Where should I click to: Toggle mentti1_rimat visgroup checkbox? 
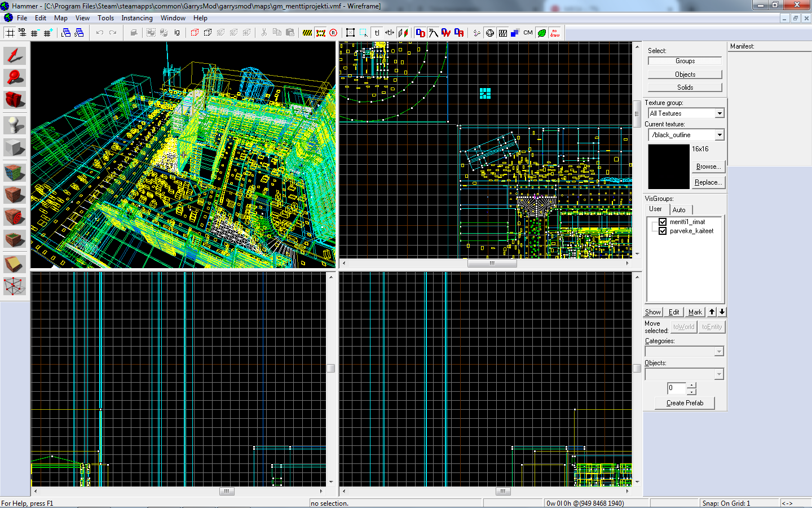[x=663, y=222]
